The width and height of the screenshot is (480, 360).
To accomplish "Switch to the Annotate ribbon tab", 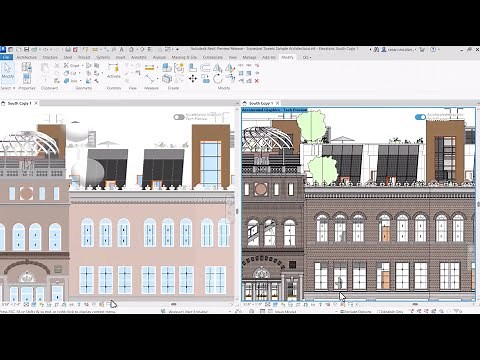I will (139, 57).
